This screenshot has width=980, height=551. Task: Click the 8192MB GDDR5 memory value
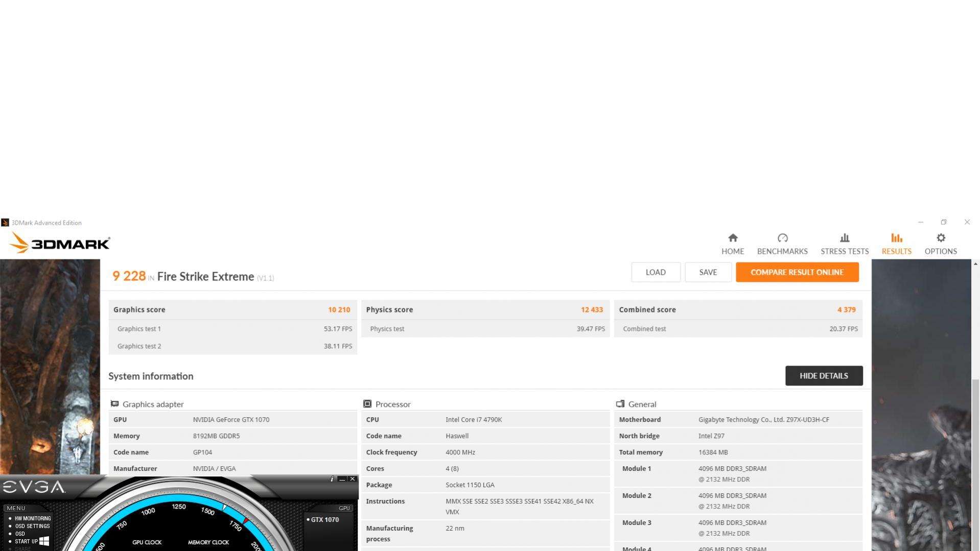pyautogui.click(x=216, y=436)
